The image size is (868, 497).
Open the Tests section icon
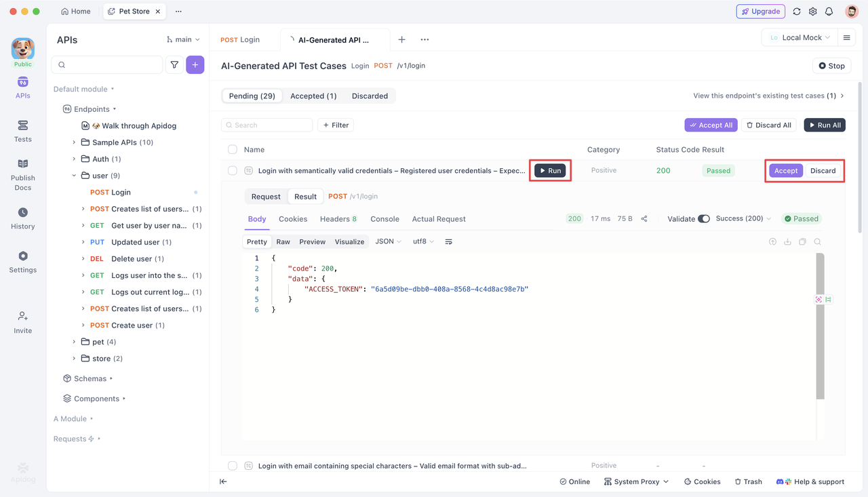[22, 131]
